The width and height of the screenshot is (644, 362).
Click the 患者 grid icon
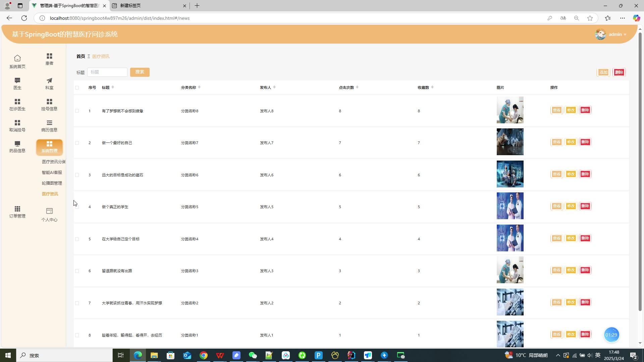click(x=49, y=56)
